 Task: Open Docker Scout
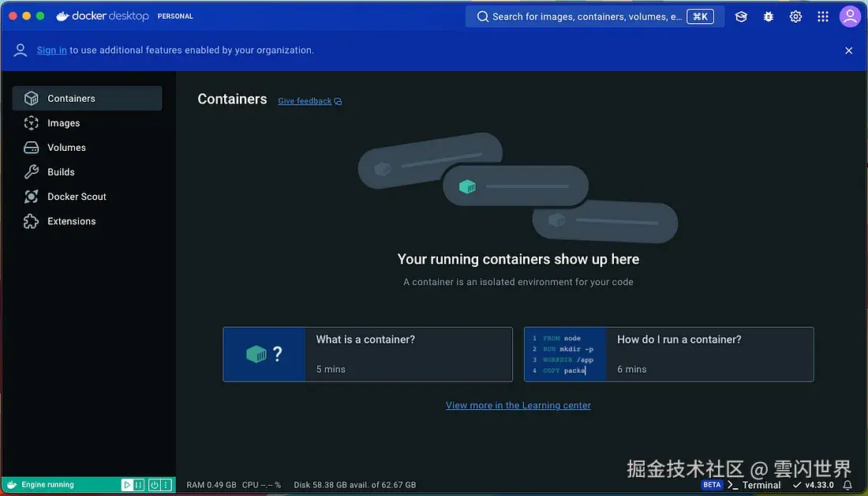pos(87,196)
